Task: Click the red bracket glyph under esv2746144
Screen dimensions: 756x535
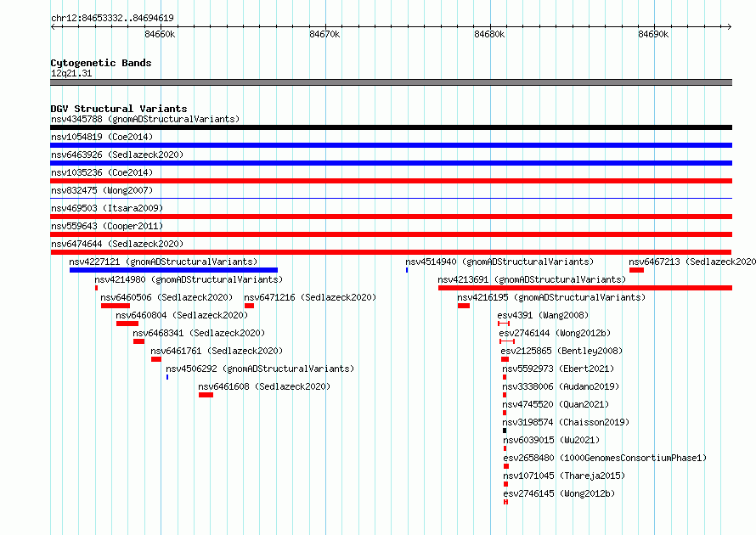Action: tap(507, 341)
